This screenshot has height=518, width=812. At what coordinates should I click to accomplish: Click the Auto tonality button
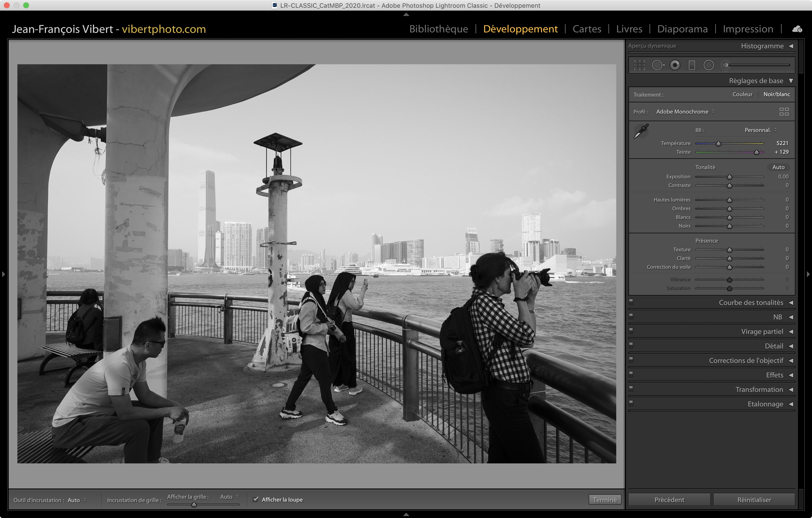tap(778, 167)
